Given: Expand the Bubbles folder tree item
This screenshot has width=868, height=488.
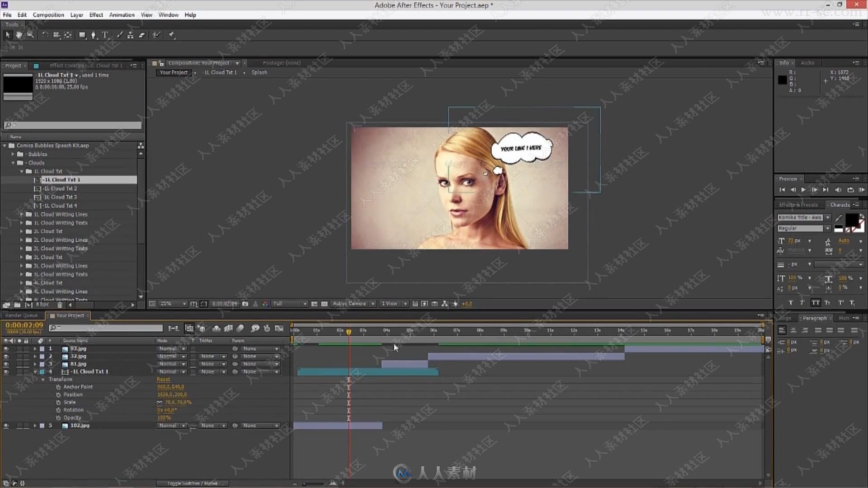Looking at the screenshot, I should click(x=13, y=154).
